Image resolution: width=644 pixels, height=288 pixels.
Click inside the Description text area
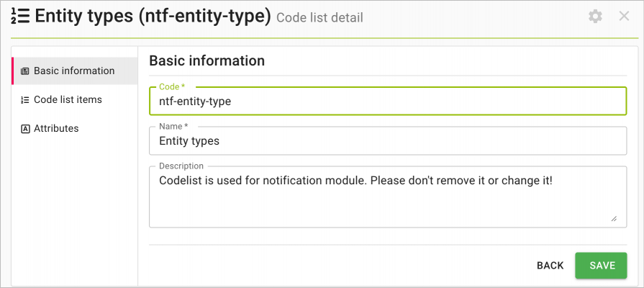388,197
